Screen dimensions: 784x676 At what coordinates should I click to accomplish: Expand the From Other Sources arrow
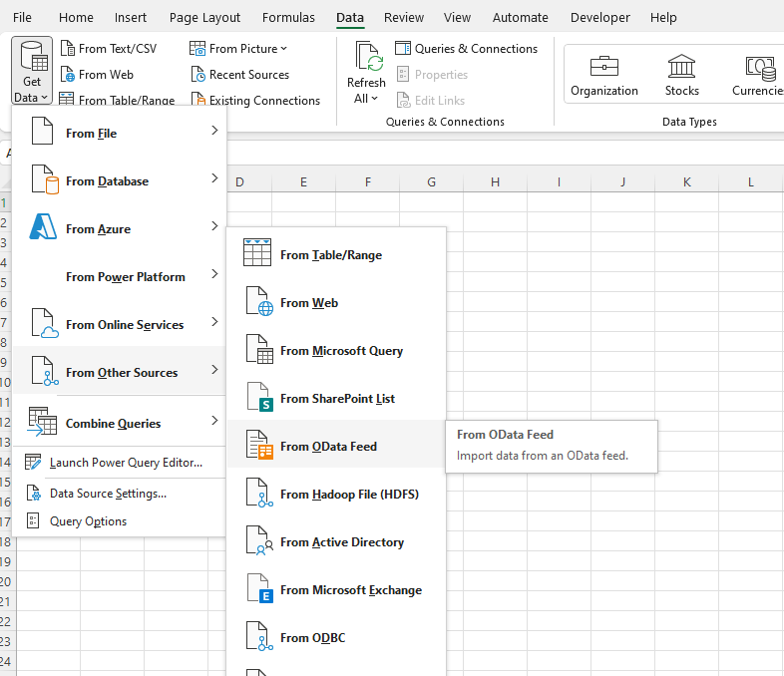(214, 370)
